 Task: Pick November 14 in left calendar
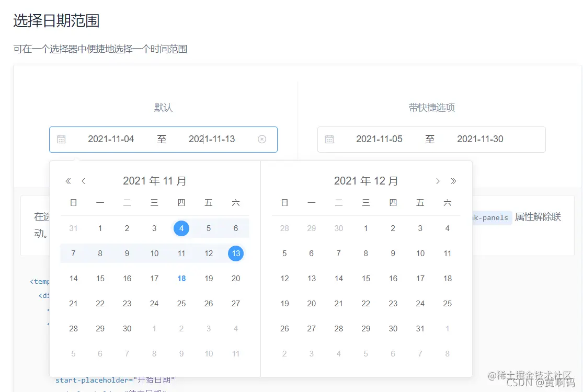click(73, 278)
